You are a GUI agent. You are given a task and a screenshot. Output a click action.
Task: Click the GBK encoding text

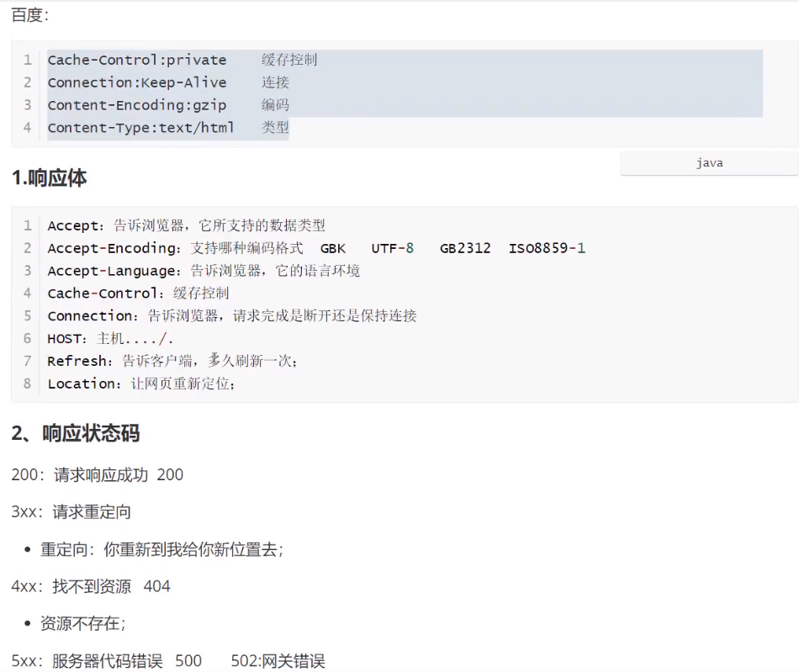333,248
